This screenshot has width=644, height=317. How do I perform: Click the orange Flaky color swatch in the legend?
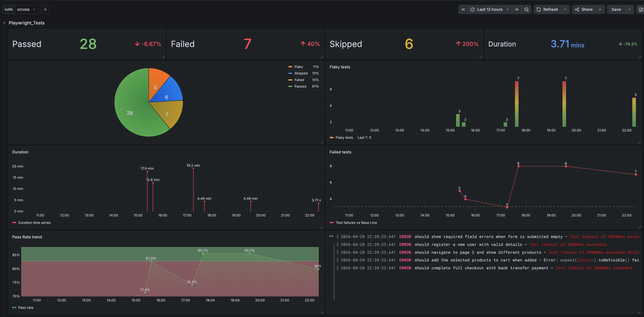pos(291,67)
